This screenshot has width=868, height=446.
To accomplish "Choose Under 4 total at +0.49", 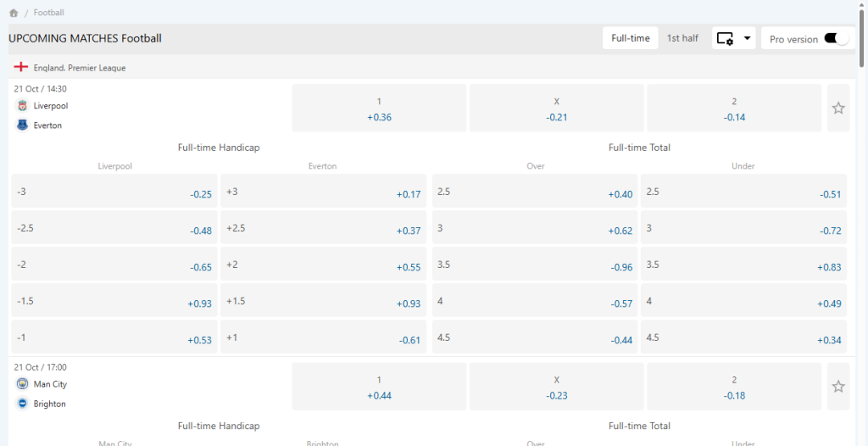I will click(x=744, y=300).
